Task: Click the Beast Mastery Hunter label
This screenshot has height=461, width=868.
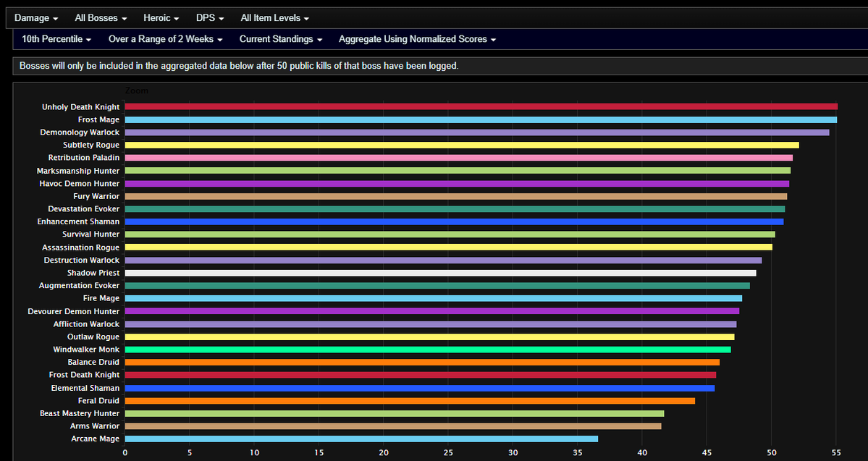Action: (x=80, y=413)
